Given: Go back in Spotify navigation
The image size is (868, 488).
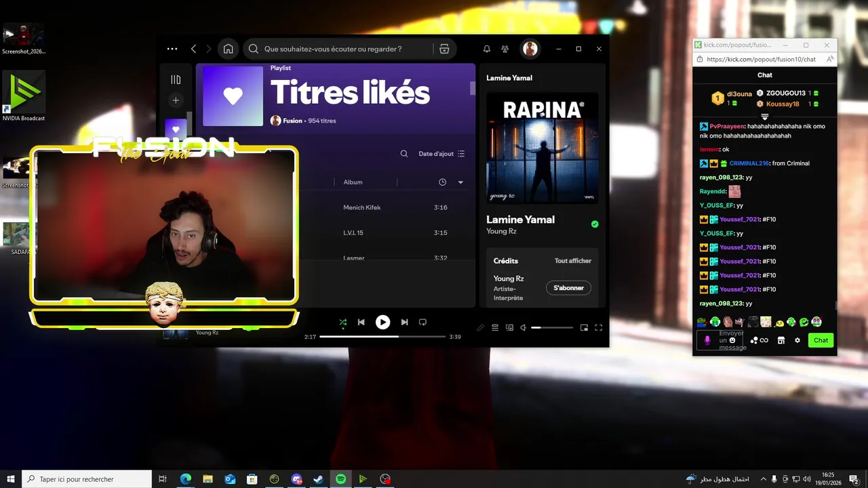Looking at the screenshot, I should point(194,49).
